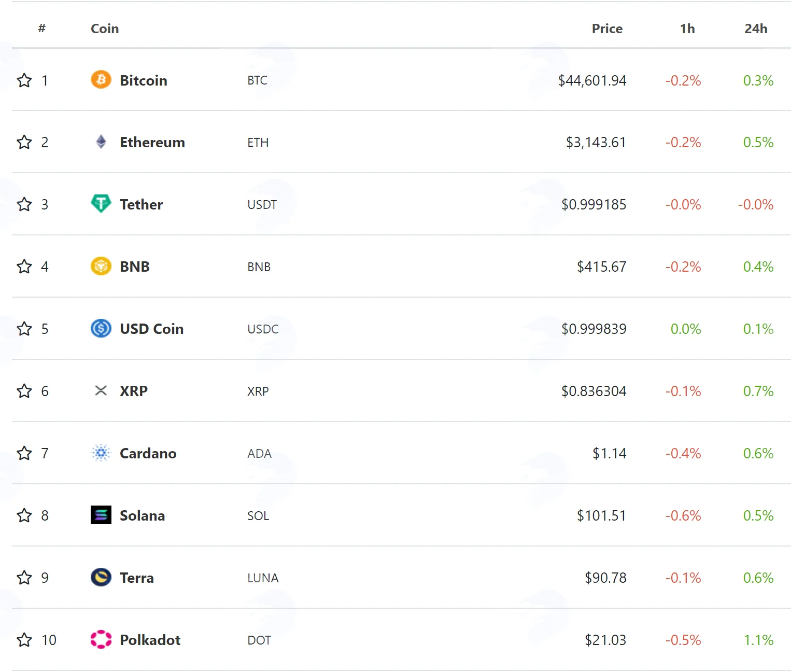Screen dimensions: 791x672
Task: Sort by the Coin column header
Action: [x=105, y=29]
